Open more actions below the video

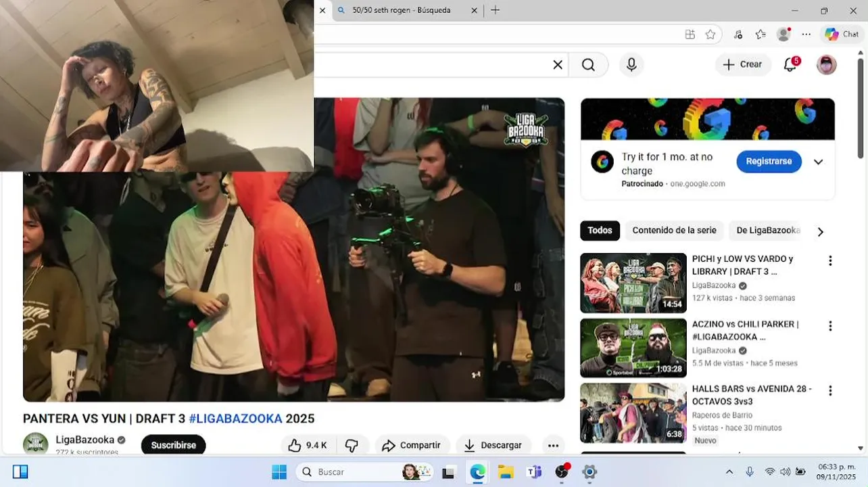553,445
